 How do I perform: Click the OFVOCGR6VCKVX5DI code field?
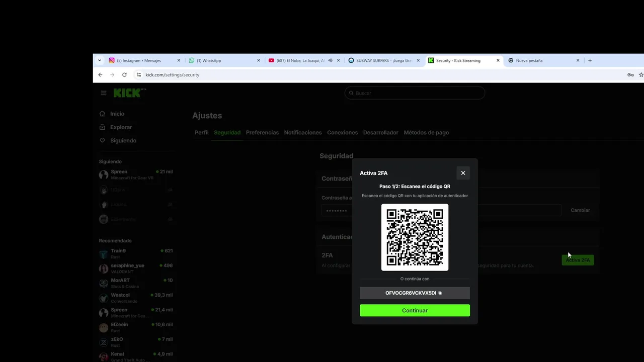415,293
